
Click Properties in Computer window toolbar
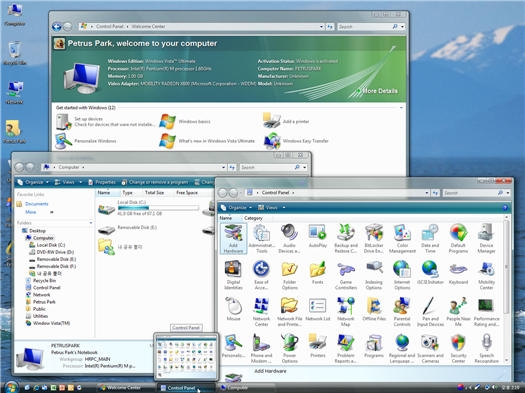pos(101,182)
